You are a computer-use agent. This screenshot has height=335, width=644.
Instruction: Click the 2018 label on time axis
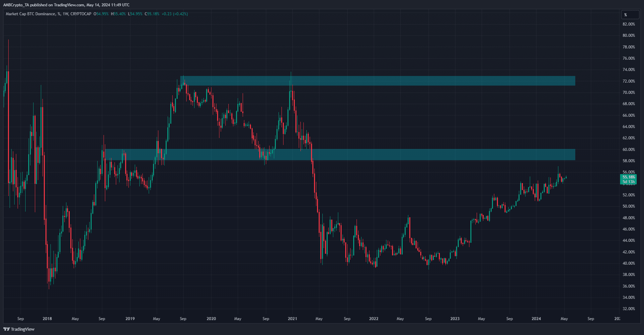[x=47, y=319]
